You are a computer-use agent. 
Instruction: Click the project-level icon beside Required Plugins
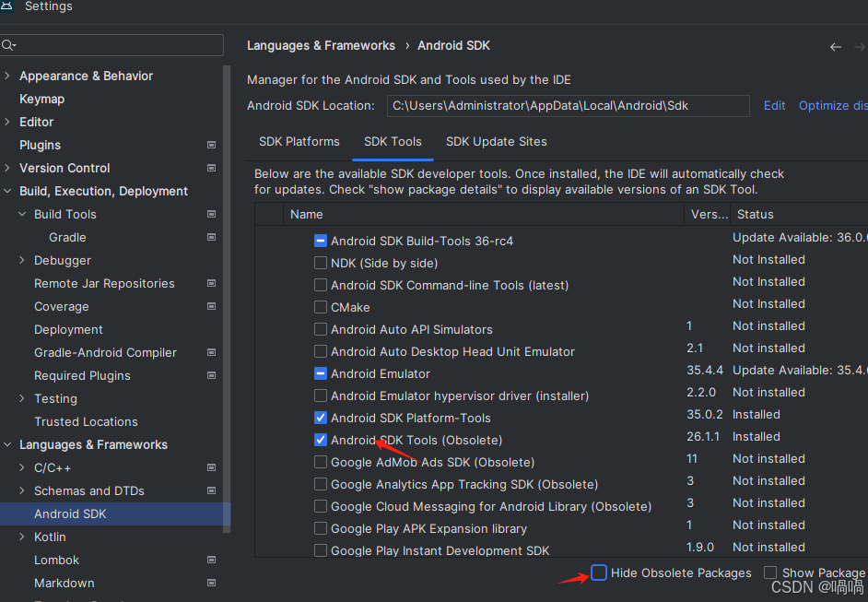tap(211, 375)
